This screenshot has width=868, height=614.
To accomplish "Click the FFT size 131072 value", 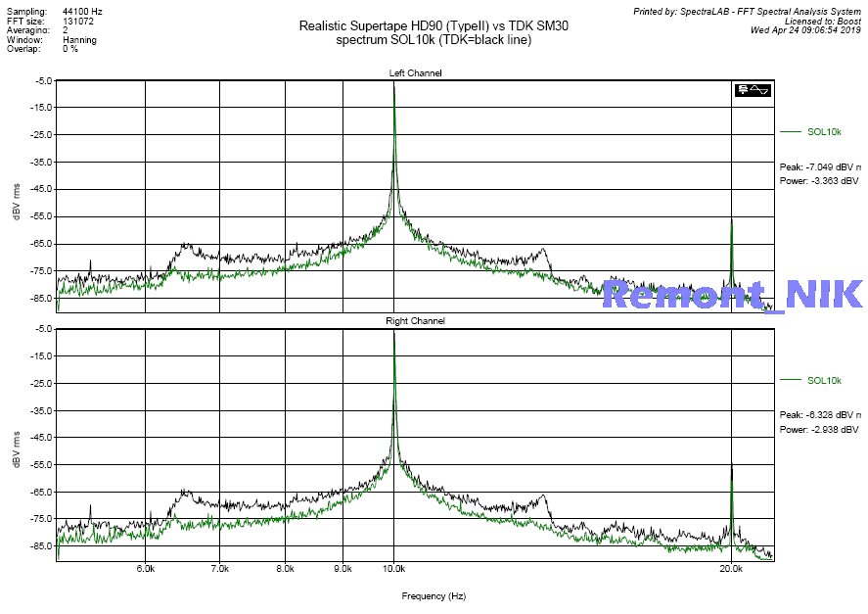I will click(78, 21).
